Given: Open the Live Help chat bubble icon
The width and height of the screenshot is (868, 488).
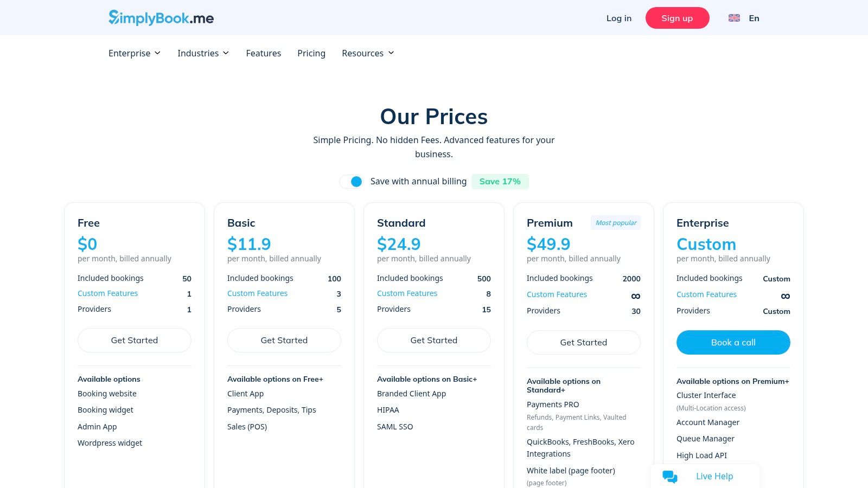Looking at the screenshot, I should point(669,476).
